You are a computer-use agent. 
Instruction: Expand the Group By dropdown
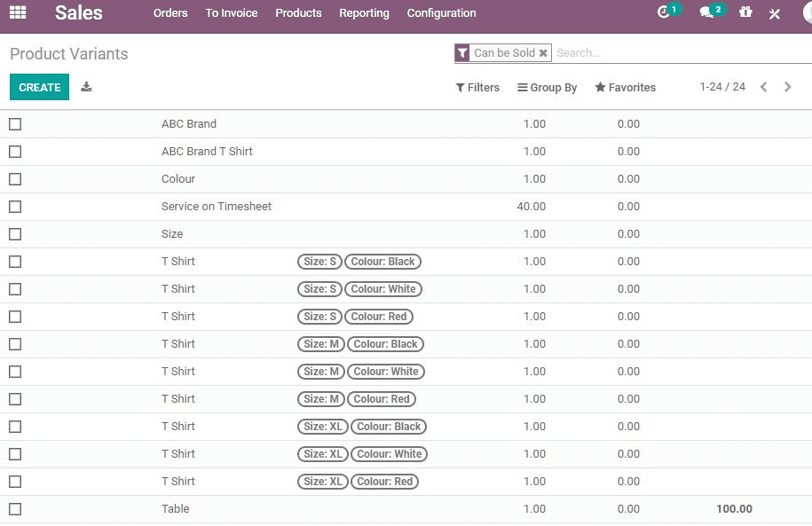click(547, 88)
